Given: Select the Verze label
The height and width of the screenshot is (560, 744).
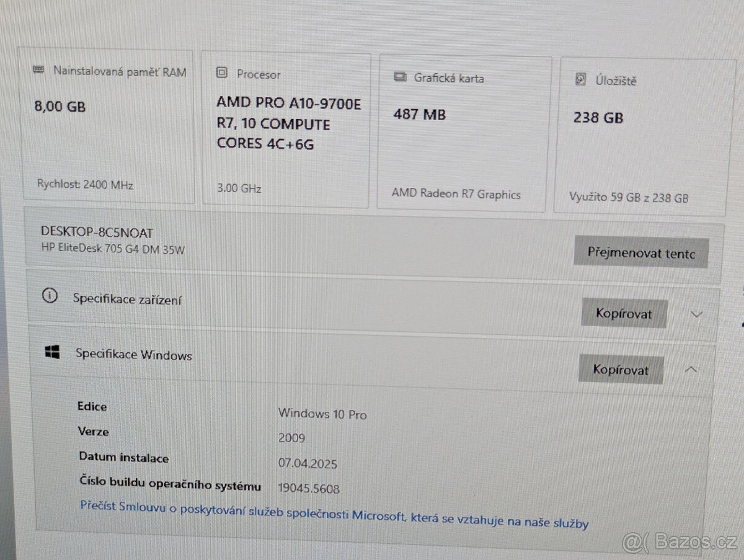Looking at the screenshot, I should pos(94,431).
